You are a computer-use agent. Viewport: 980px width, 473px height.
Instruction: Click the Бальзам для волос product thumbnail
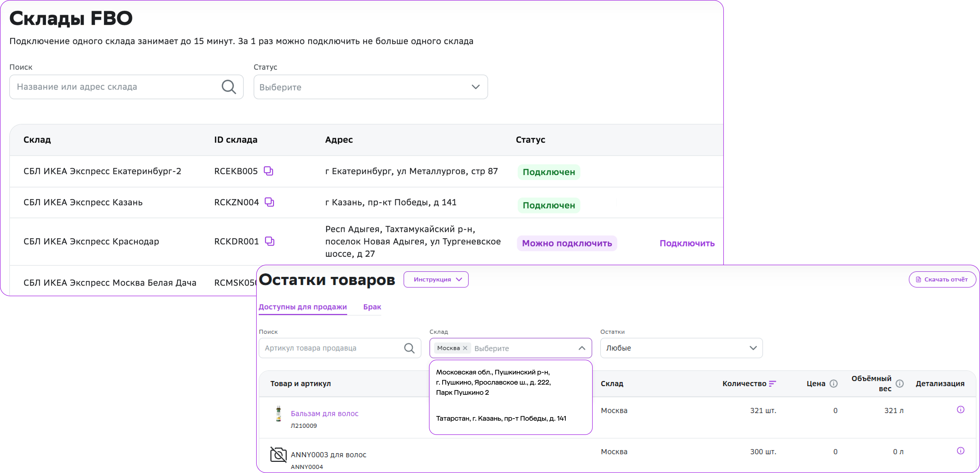[279, 414]
